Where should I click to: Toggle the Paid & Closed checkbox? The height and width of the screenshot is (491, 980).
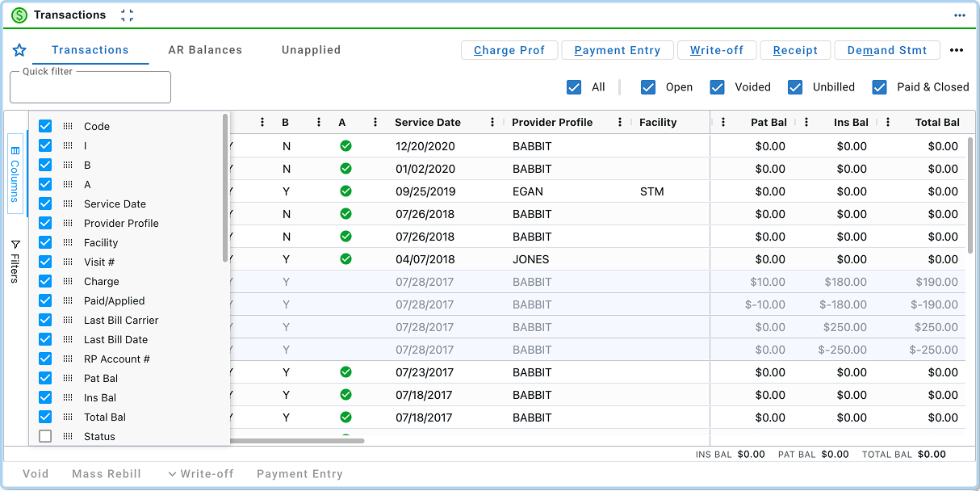[x=880, y=87]
